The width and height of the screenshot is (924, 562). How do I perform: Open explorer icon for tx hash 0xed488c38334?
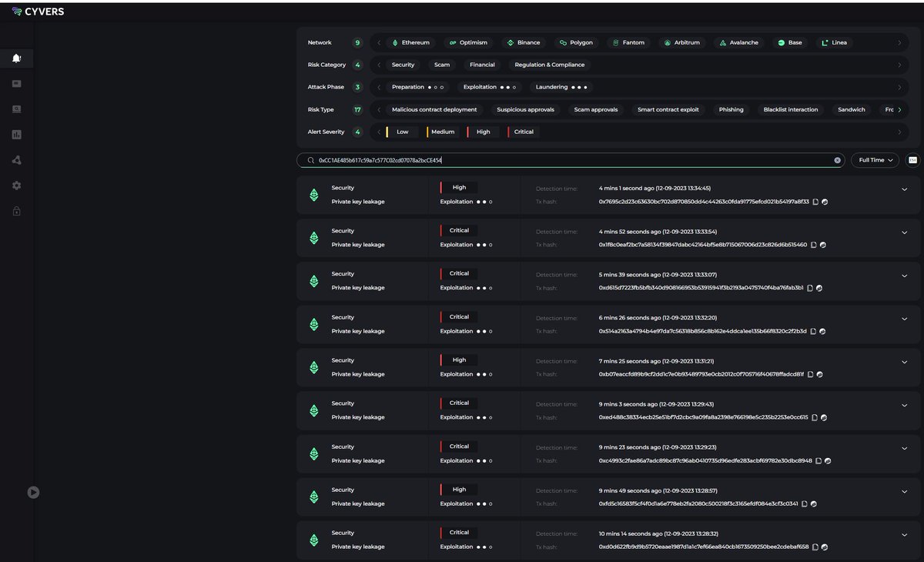pos(824,417)
